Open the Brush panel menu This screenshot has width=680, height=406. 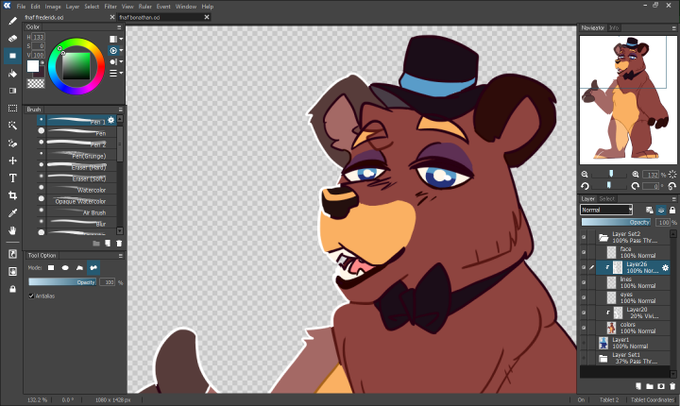coord(121,109)
